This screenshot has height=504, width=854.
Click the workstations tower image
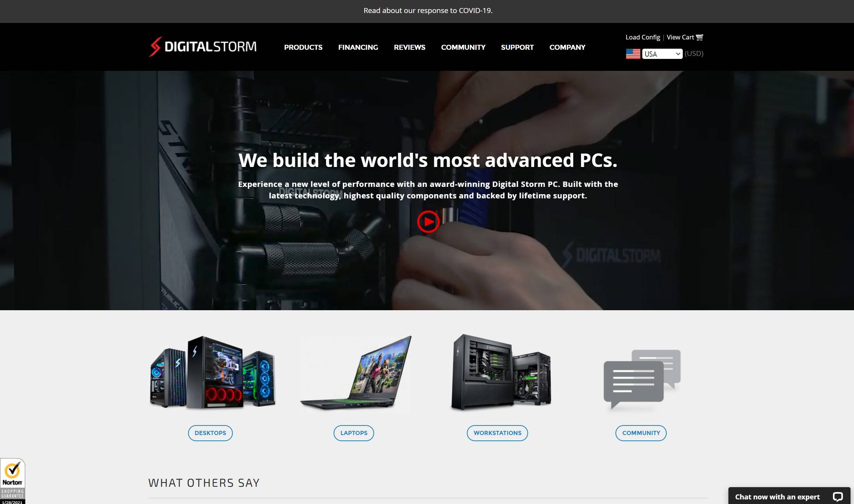[500, 372]
